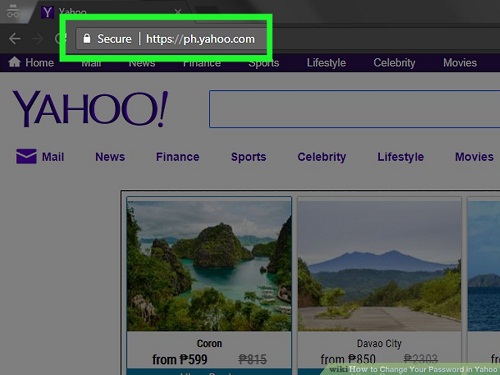Open the News link below the logo
The image size is (500, 375).
pos(110,157)
